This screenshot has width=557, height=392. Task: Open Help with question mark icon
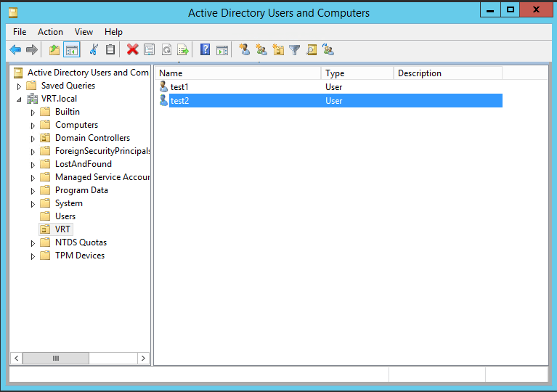(205, 49)
